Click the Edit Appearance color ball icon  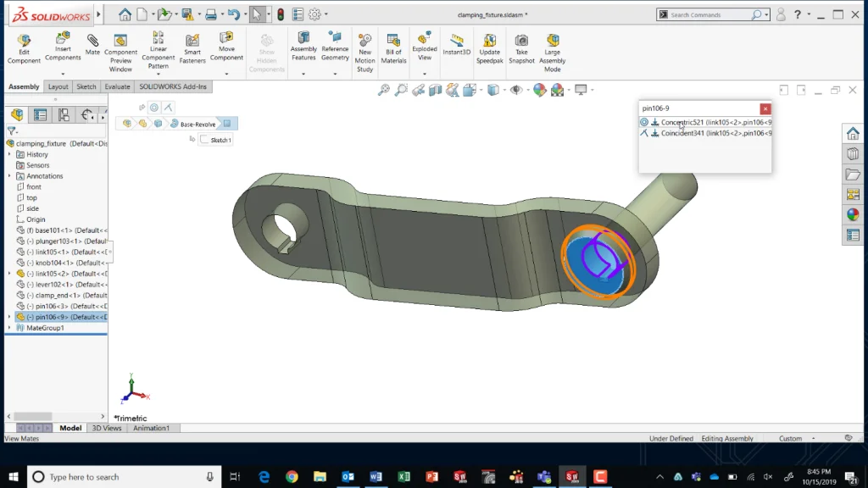coord(539,90)
